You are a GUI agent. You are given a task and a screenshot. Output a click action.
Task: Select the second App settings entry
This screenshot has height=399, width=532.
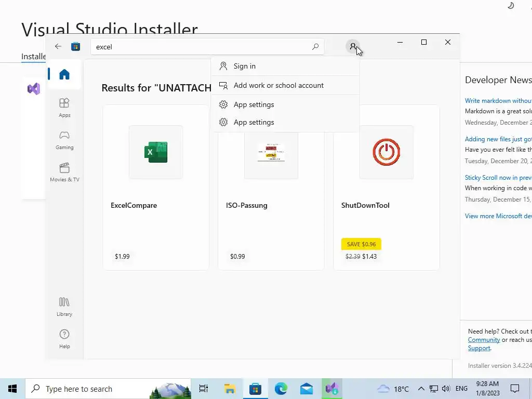coord(285,122)
